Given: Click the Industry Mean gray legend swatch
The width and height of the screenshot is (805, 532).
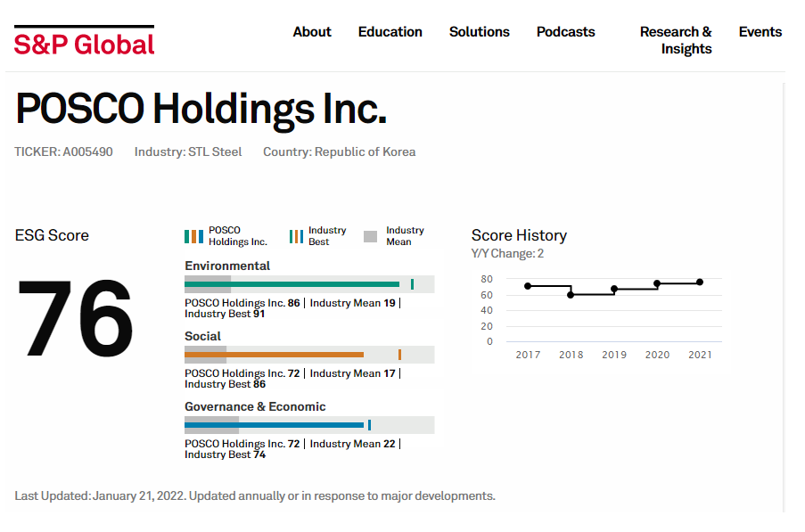Looking at the screenshot, I should (x=370, y=236).
